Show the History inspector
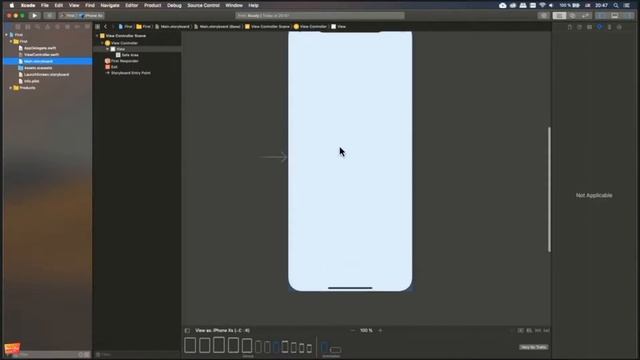The image size is (640, 360). 580,27
